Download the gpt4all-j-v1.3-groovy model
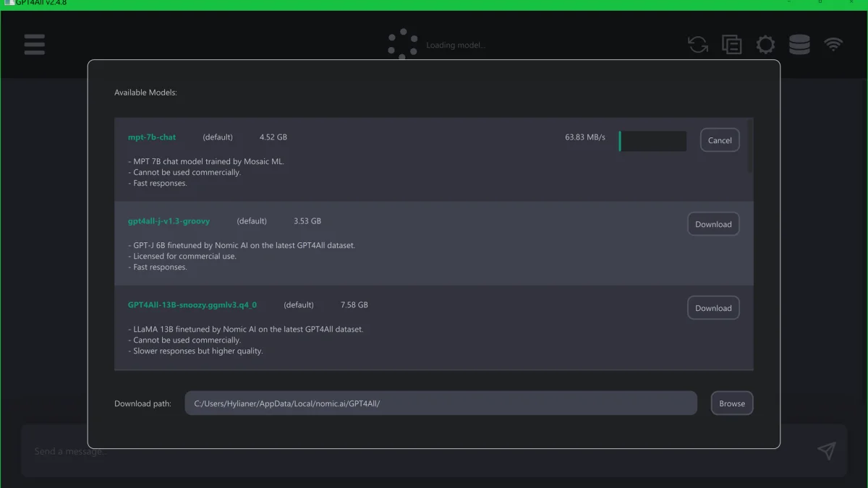This screenshot has height=488, width=868. 713,224
